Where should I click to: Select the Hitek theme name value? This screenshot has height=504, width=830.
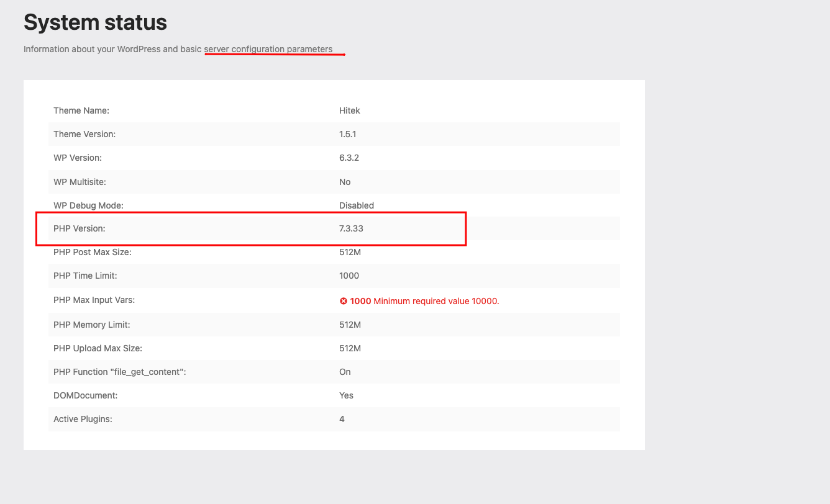350,110
